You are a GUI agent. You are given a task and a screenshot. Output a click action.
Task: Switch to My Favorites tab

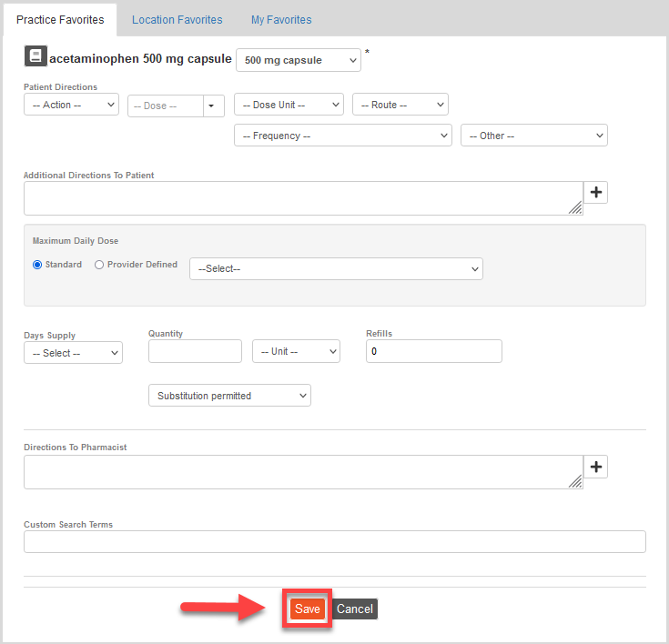pos(281,19)
